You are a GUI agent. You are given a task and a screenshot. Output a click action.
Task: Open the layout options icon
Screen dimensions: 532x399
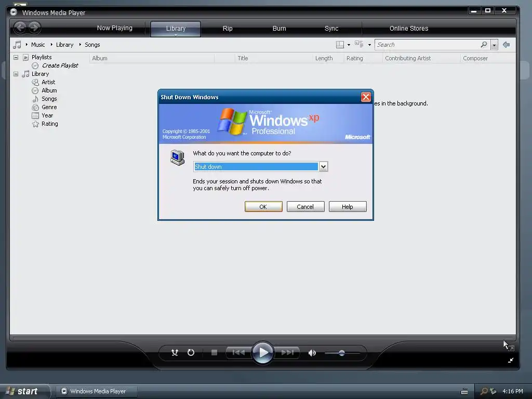coord(340,45)
